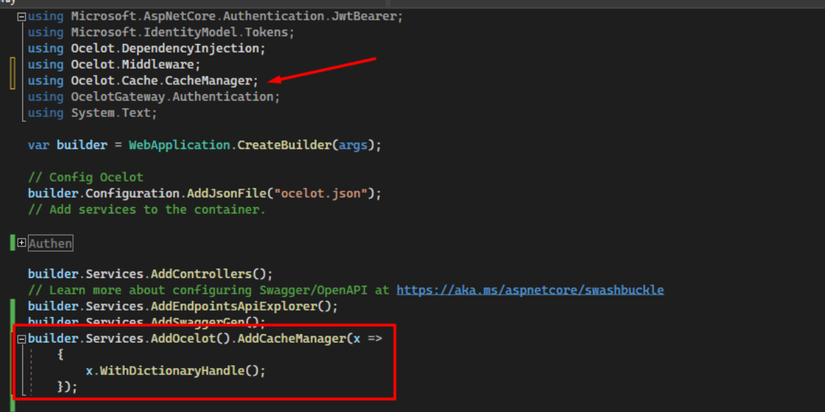Expand the collapsed Authen region
The height and width of the screenshot is (412, 825).
(x=22, y=243)
